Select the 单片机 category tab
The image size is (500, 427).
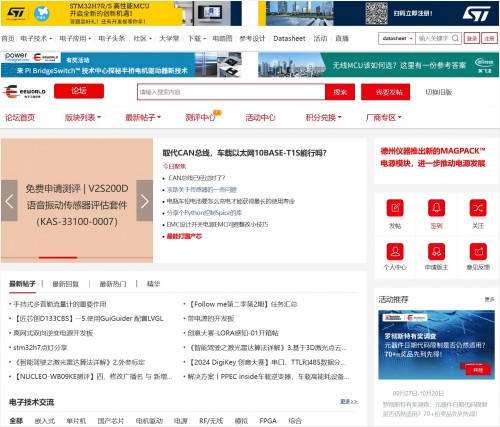pyautogui.click(x=76, y=421)
